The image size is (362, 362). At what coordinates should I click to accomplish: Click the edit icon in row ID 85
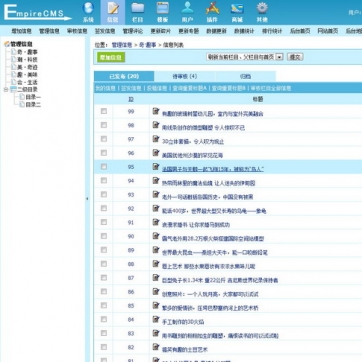[x=156, y=305]
